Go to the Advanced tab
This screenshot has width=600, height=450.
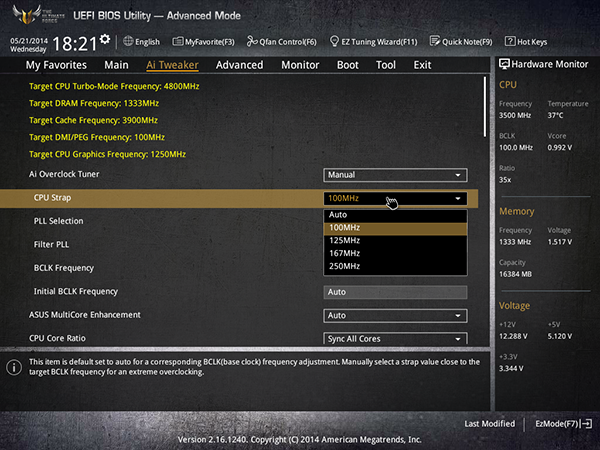point(240,65)
